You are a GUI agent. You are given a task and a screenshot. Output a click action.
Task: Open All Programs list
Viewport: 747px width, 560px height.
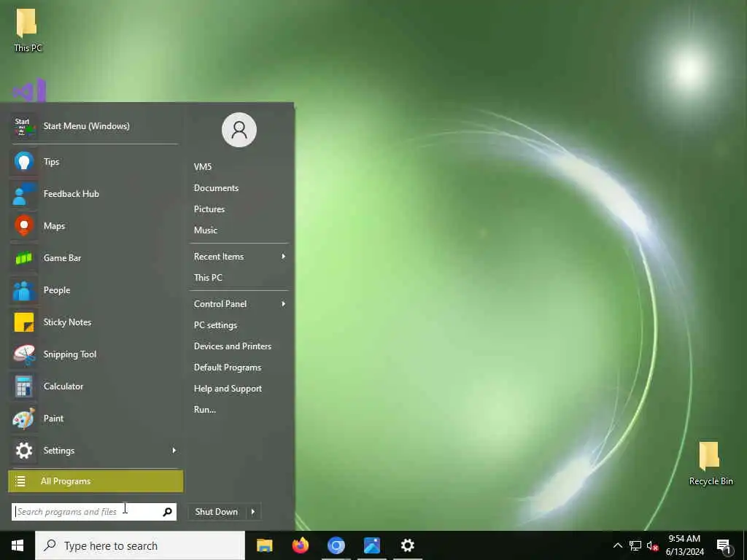coord(96,481)
